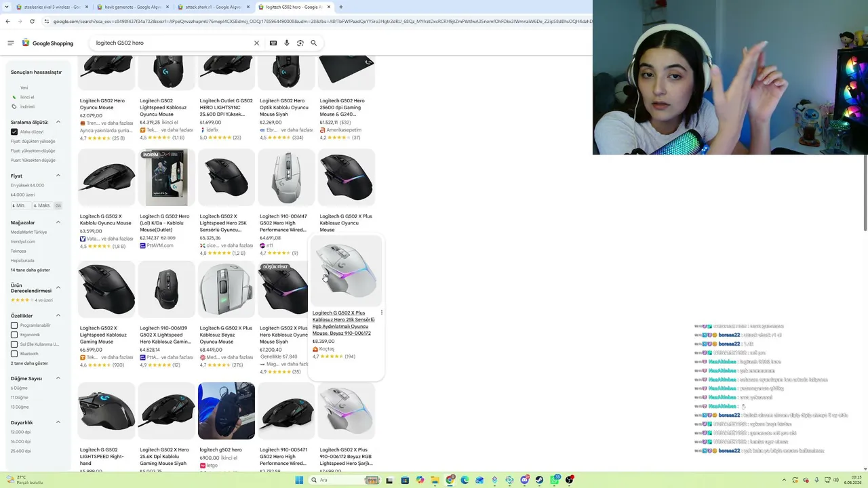
Task: Search by image with Google Lens
Action: coord(300,43)
